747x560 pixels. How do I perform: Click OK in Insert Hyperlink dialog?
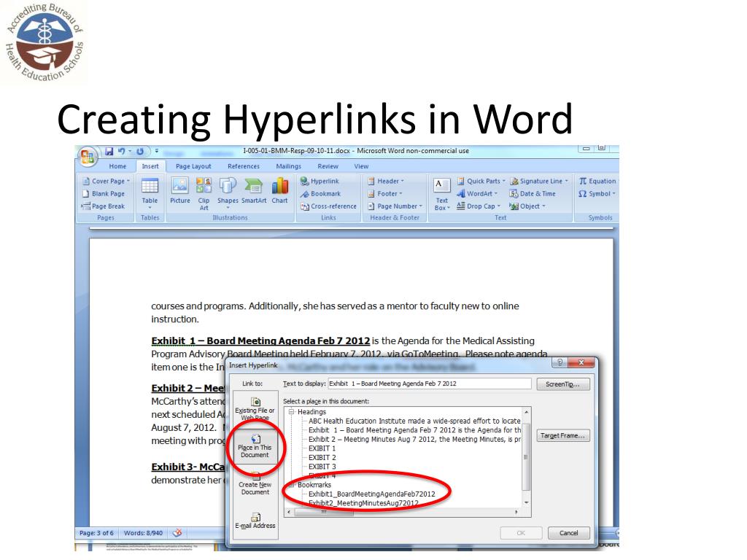coord(521,533)
